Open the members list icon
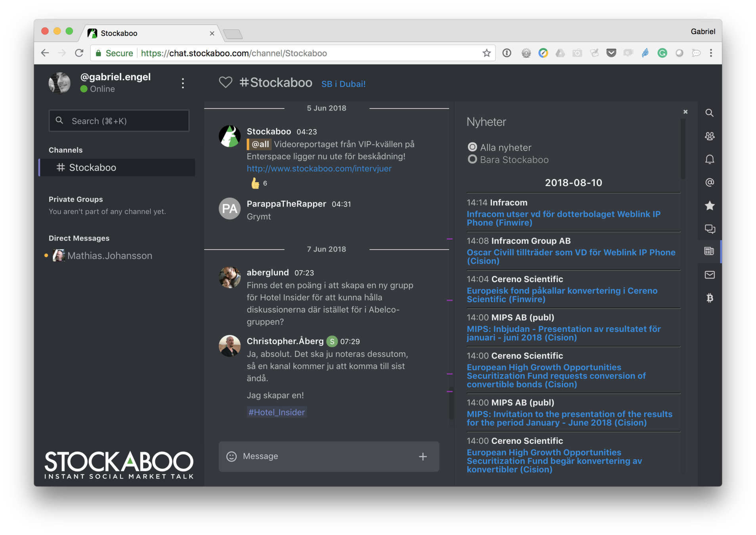Image resolution: width=756 pixels, height=535 pixels. pos(709,136)
